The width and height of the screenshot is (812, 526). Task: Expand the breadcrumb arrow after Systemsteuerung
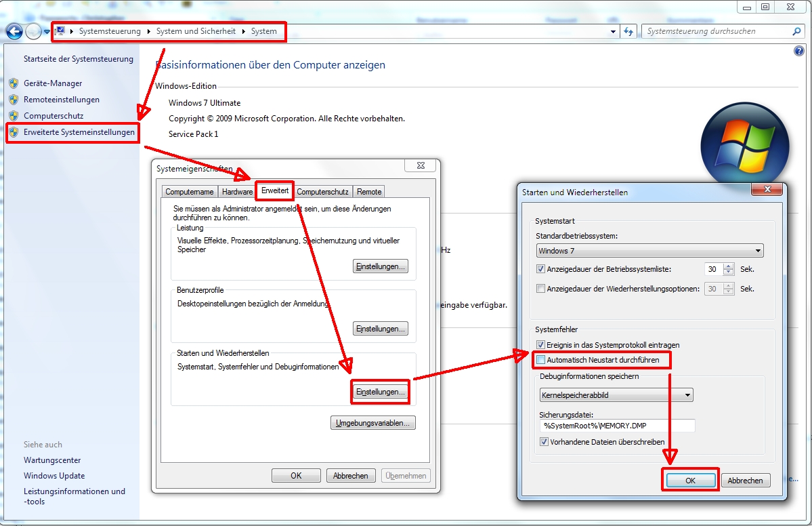[148, 31]
